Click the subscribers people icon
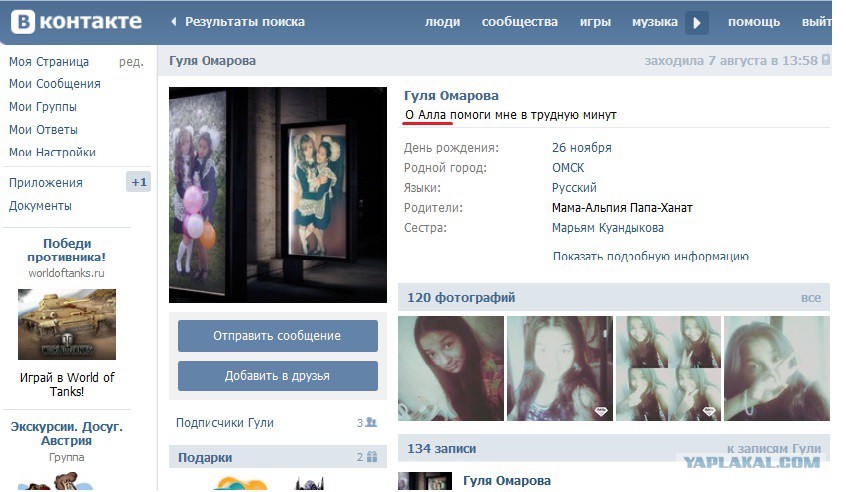 [371, 422]
